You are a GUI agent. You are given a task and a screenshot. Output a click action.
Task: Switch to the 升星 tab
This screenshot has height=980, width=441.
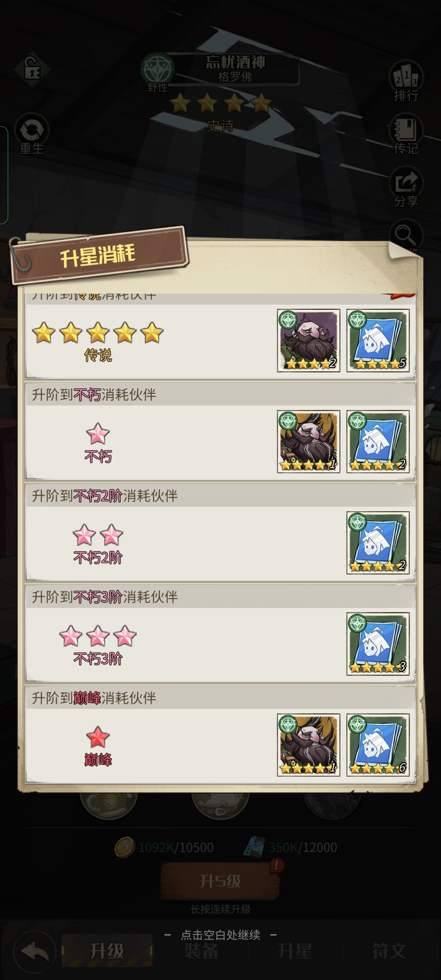[x=295, y=951]
